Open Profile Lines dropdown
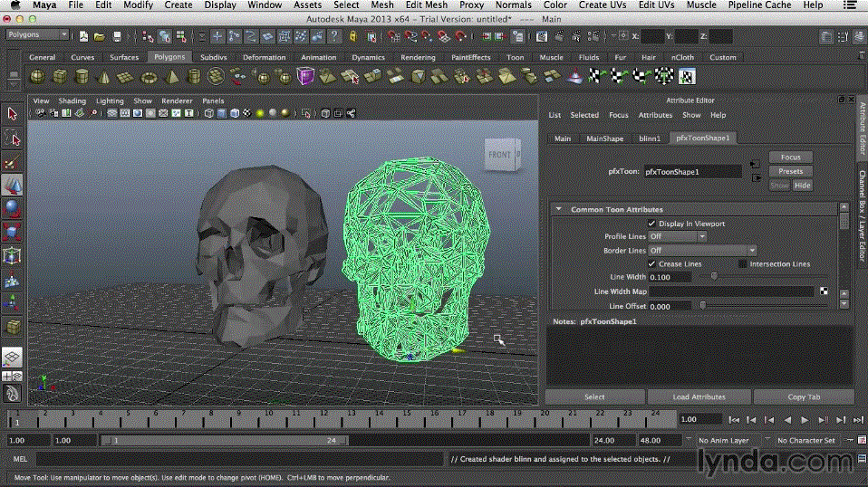Screen dimensions: 868x487 point(677,236)
